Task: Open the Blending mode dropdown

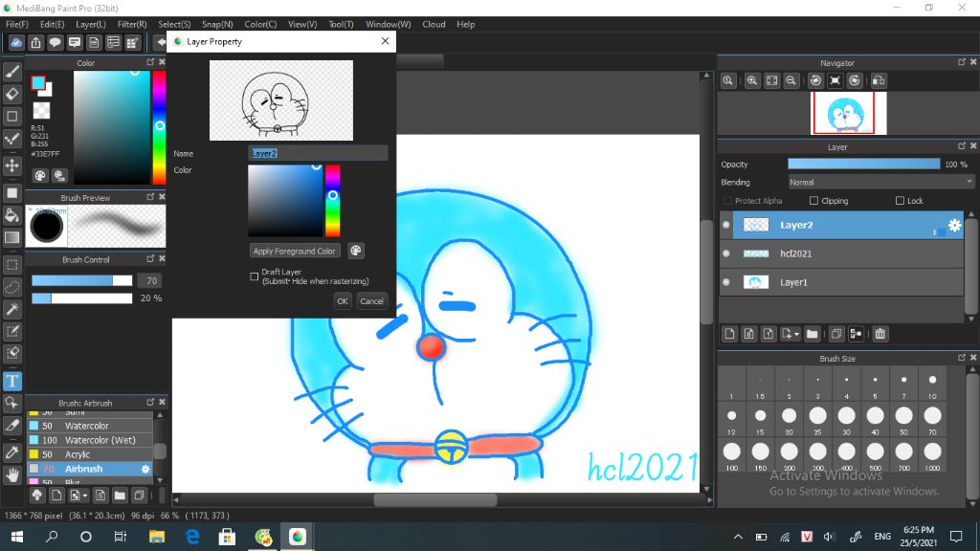Action: click(880, 183)
